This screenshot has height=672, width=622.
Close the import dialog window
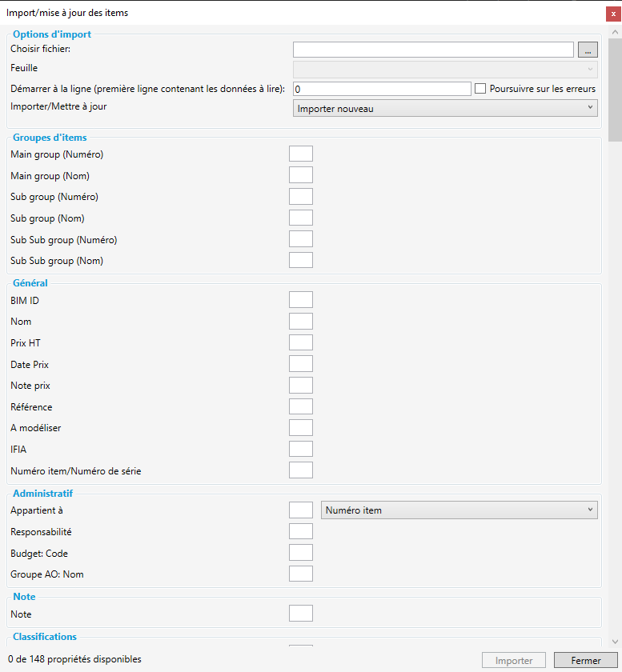tap(613, 13)
